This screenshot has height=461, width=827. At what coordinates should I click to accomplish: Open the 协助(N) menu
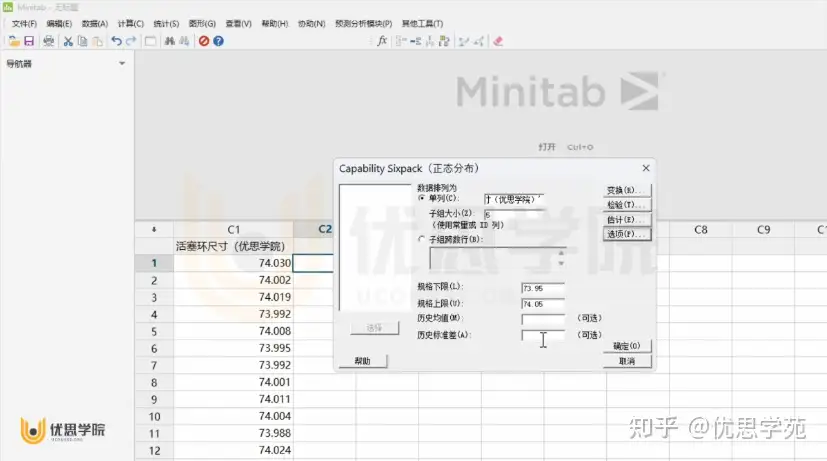click(311, 24)
